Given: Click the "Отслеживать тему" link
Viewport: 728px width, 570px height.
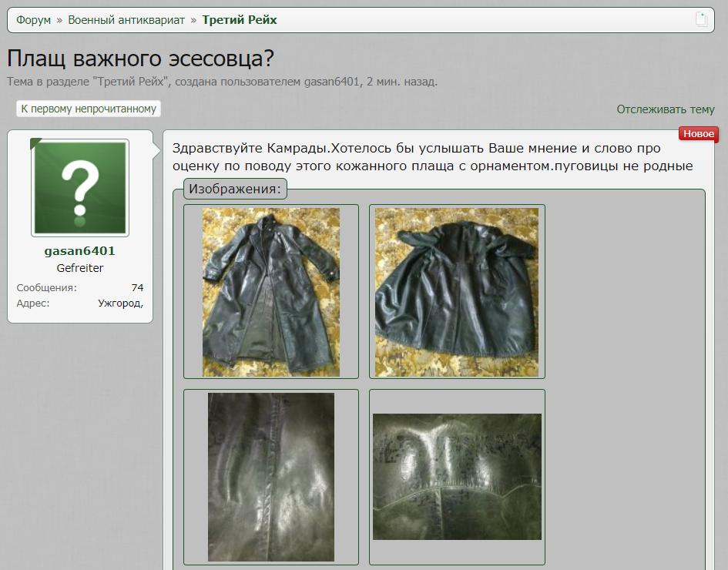Looking at the screenshot, I should (x=666, y=109).
